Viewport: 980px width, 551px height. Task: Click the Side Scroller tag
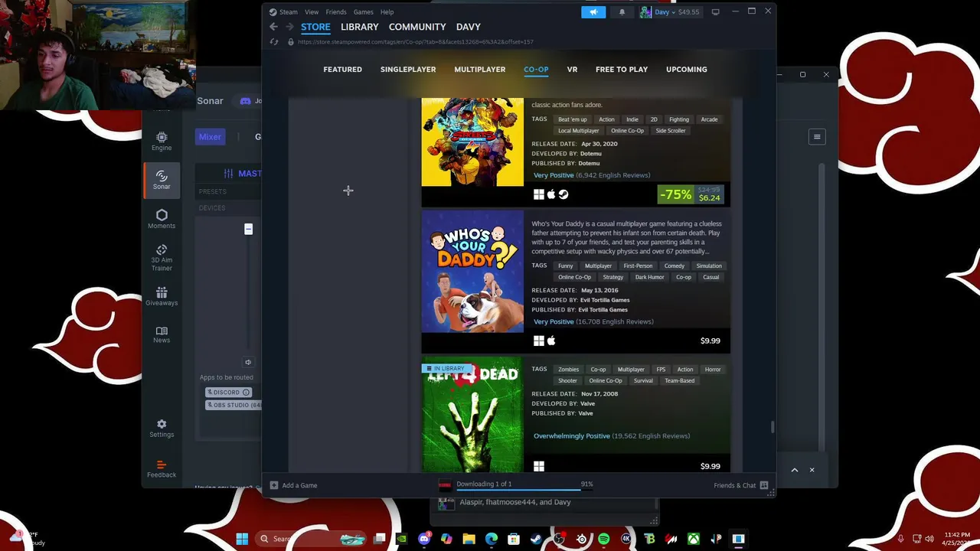671,131
